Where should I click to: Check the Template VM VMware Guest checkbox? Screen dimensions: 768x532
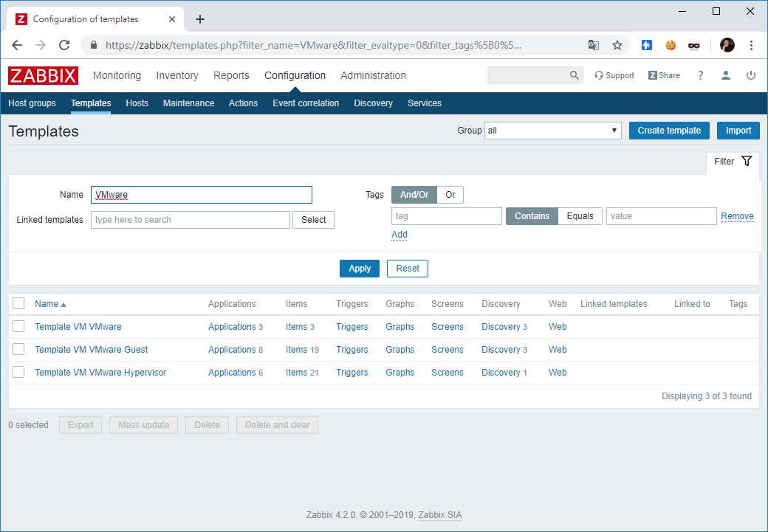18,350
